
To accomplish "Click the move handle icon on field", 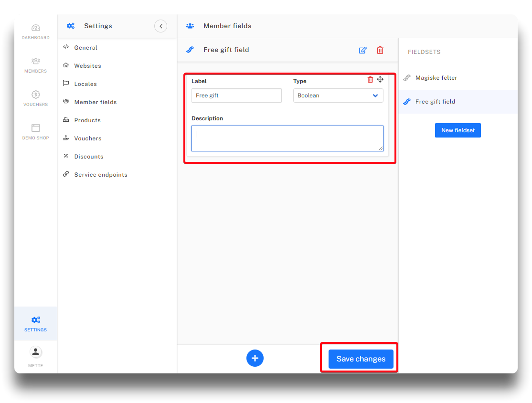I will point(380,80).
